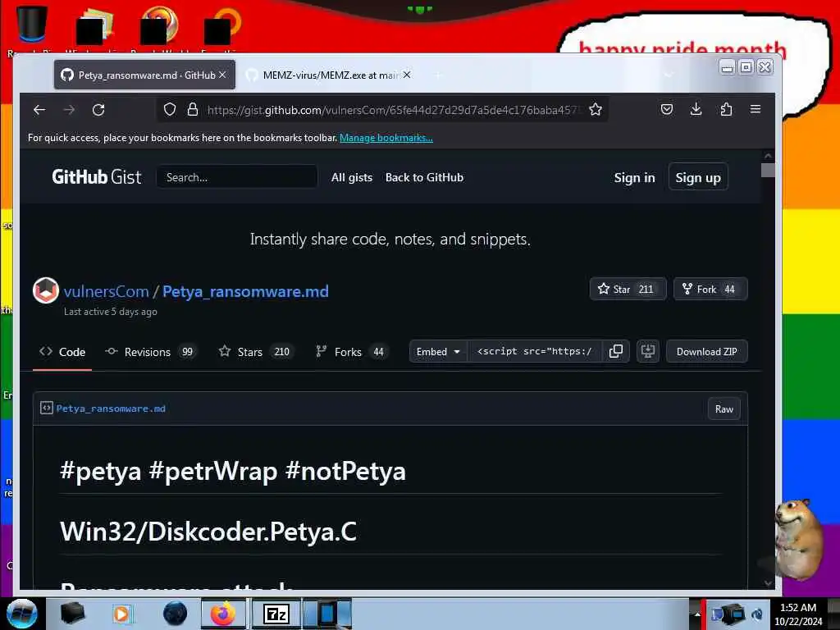Go Back to GitHub
The height and width of the screenshot is (630, 840).
[424, 177]
